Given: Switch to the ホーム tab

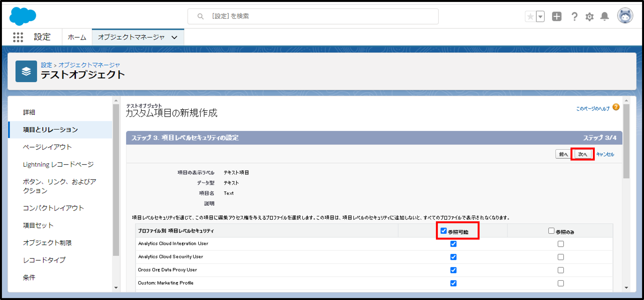Looking at the screenshot, I should (77, 37).
